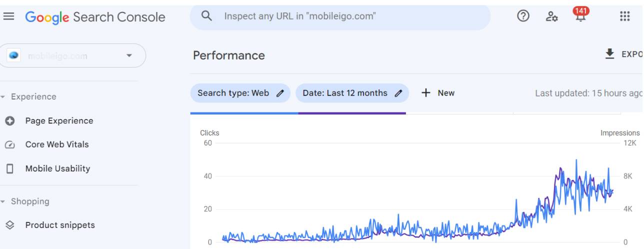644x249 pixels.
Task: Edit the Date filter pencil icon
Action: click(x=398, y=93)
